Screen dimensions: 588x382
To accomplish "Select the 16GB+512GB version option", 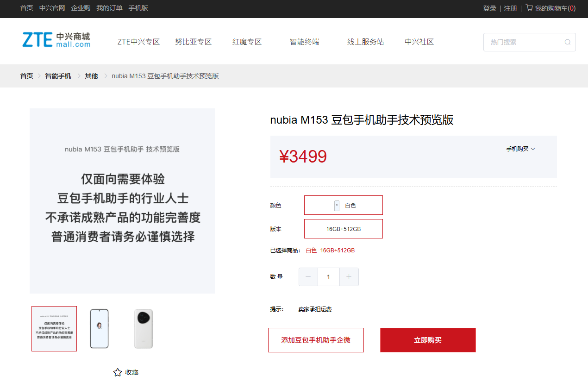I will point(343,228).
